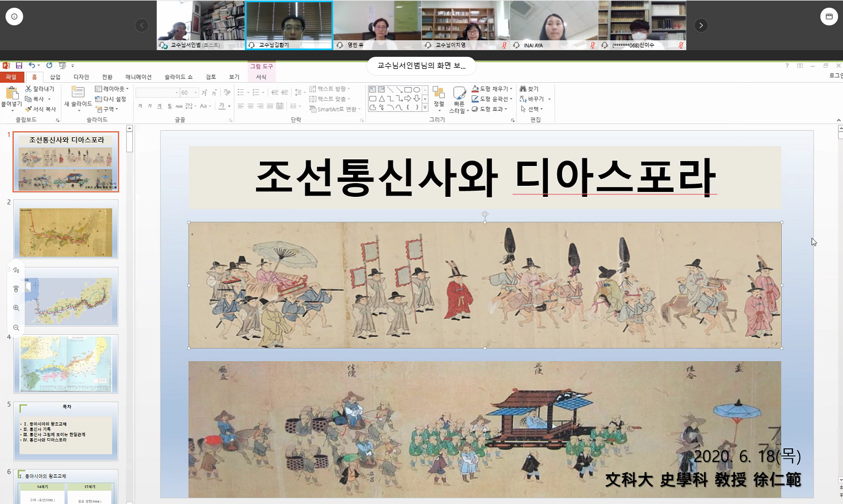Click Find (찾기) binoculars icon
This screenshot has width=843, height=504.
(x=523, y=89)
